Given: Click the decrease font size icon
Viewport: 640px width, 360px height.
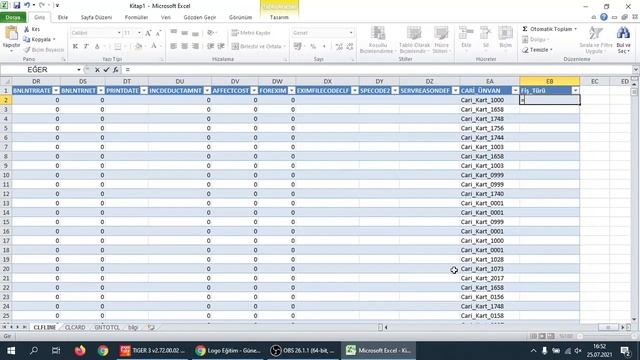Looking at the screenshot, I should 158,33.
